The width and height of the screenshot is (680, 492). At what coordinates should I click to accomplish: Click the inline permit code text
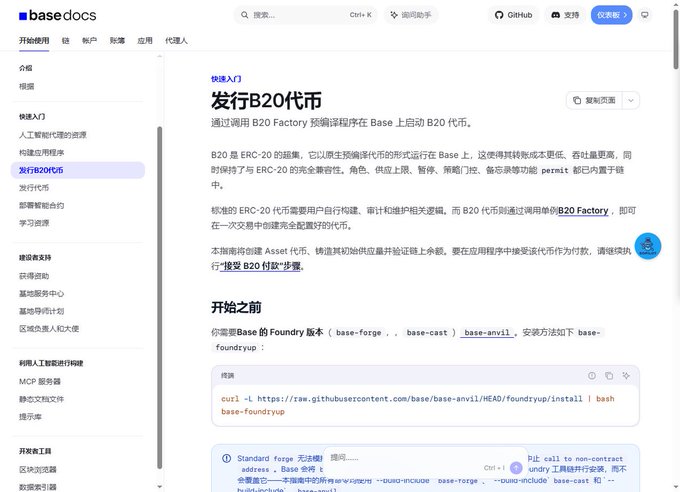tap(555, 171)
